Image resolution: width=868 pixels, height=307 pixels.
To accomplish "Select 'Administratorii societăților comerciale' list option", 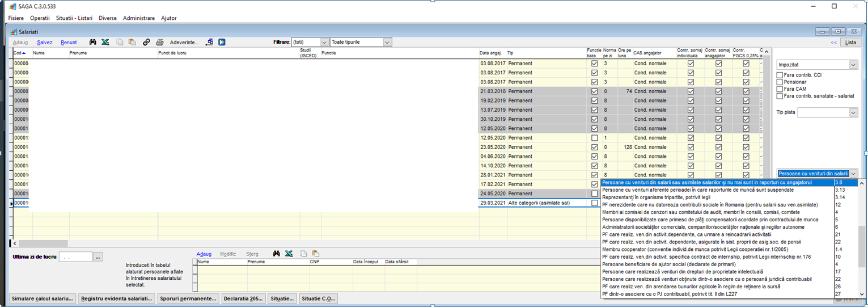I will coord(717,227).
